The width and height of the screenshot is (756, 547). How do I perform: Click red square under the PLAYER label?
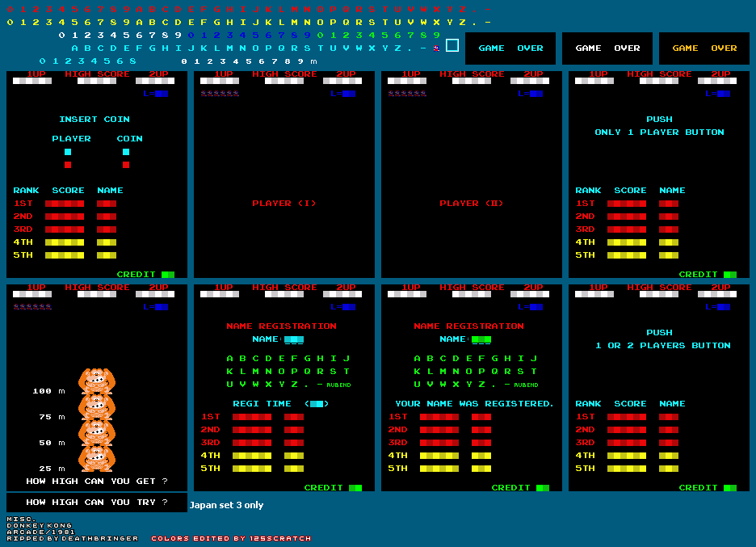(68, 165)
